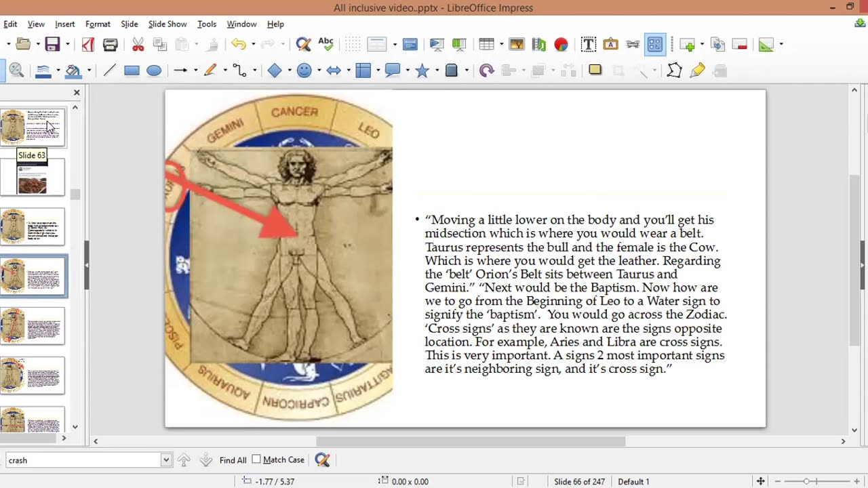Expand the Callout shapes dropdown arrow
Screen dimensions: 868x488
[407, 70]
